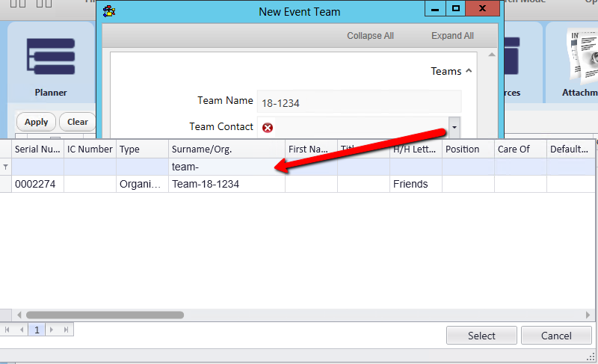Click Expand All in the dialog
Screen dimensions: 598x364
(x=452, y=36)
